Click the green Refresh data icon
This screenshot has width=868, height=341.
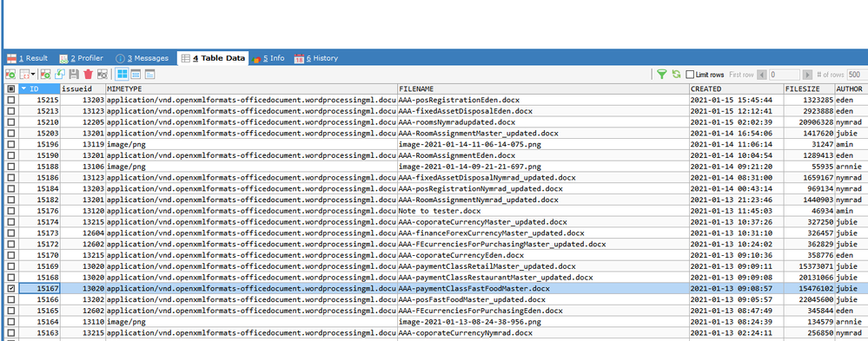(x=676, y=74)
